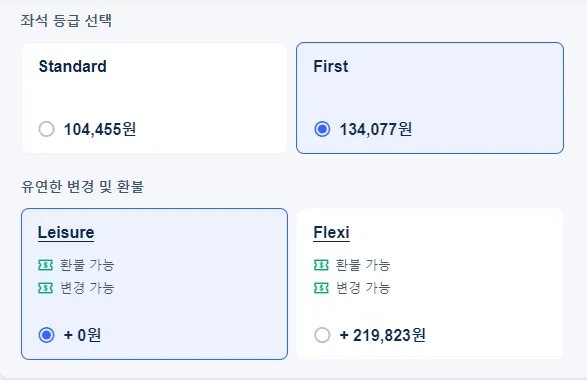Click the Standard card title
This screenshot has width=587, height=380.
[x=73, y=66]
